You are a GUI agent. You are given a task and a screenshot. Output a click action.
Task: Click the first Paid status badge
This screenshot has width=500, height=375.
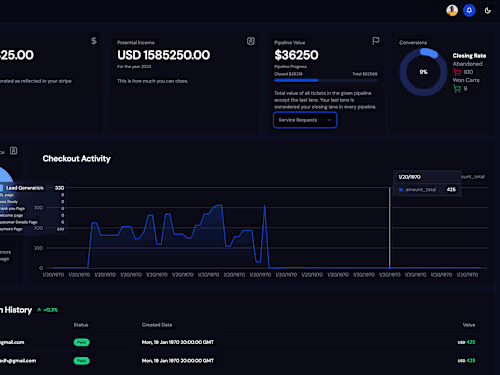pyautogui.click(x=82, y=342)
